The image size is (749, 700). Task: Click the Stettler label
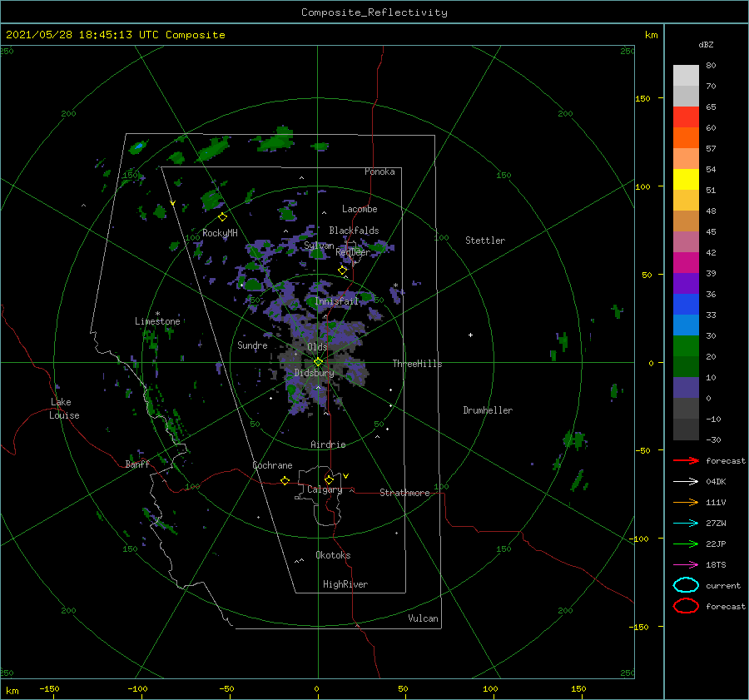(485, 241)
